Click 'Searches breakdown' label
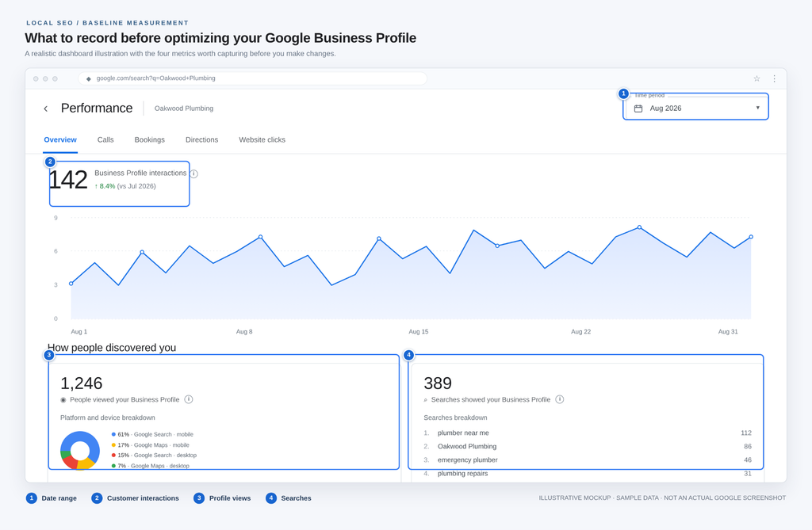812x530 pixels. click(455, 418)
